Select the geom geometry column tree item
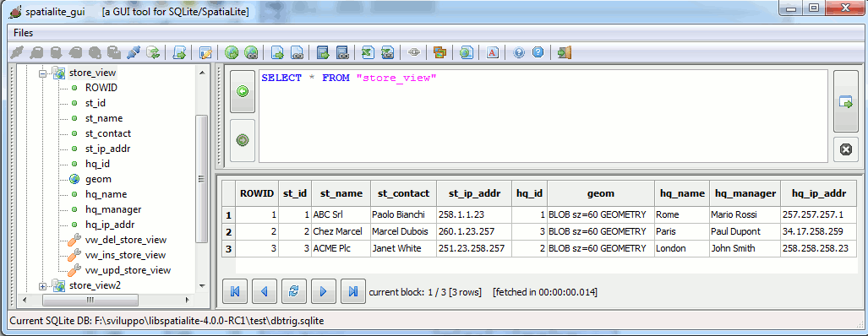This screenshot has height=336, width=868. pos(98,179)
